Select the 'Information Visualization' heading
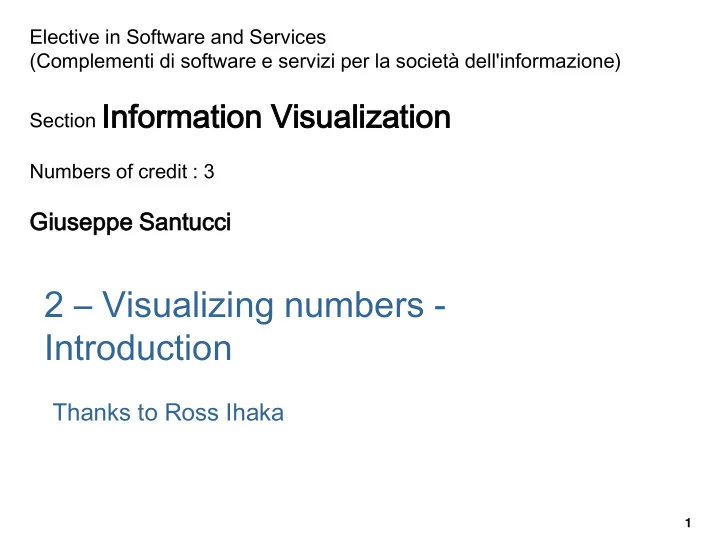Image resolution: width=720 pixels, height=540 pixels. coord(276,117)
